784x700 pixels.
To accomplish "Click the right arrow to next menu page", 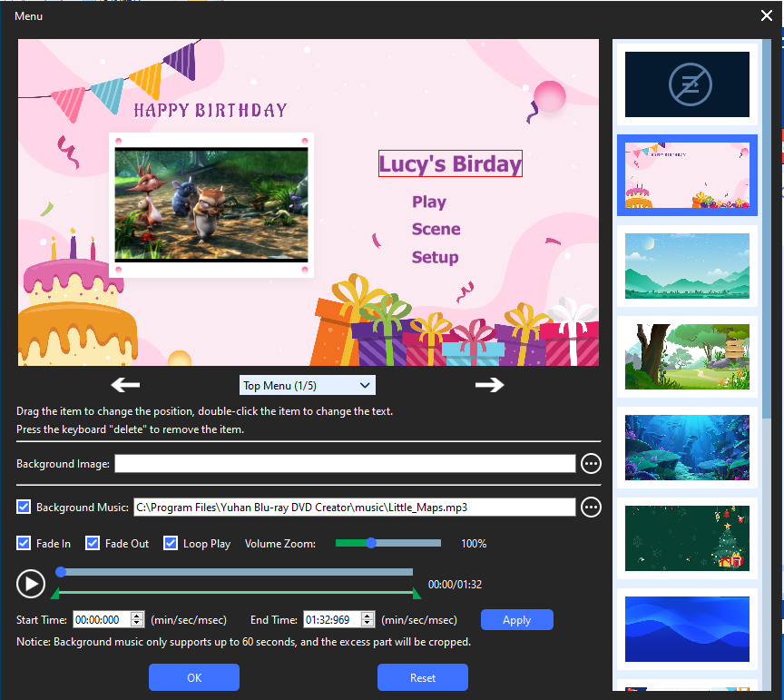I will pyautogui.click(x=489, y=385).
